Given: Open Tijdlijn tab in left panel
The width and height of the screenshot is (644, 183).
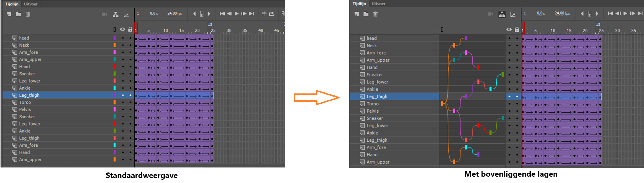Looking at the screenshot, I should tap(12, 4).
